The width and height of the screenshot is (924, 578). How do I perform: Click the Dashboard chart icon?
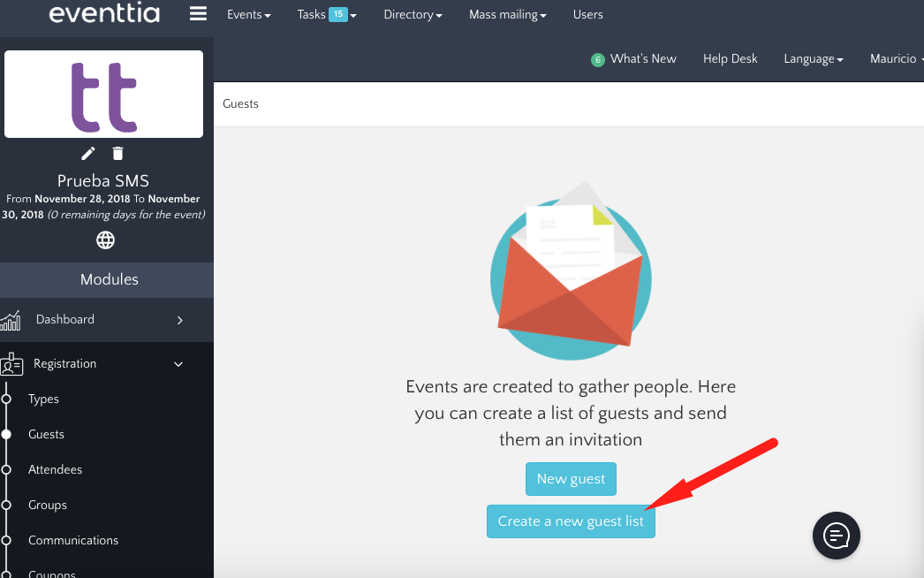point(11,320)
